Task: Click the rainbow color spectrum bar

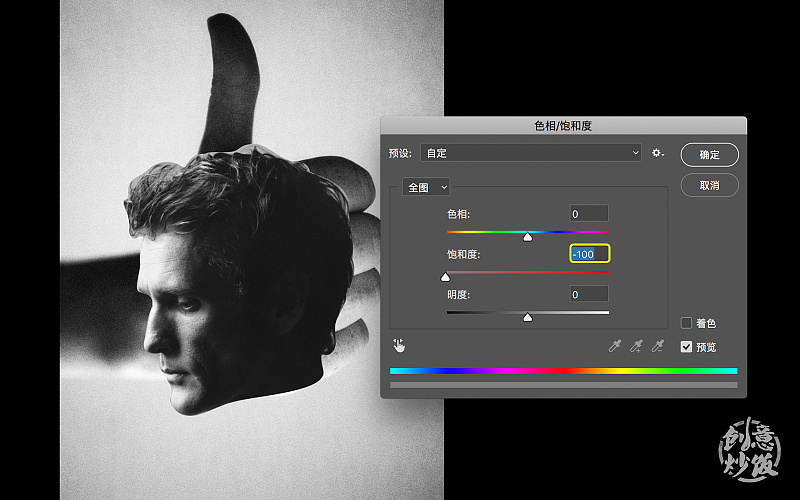Action: [x=563, y=370]
